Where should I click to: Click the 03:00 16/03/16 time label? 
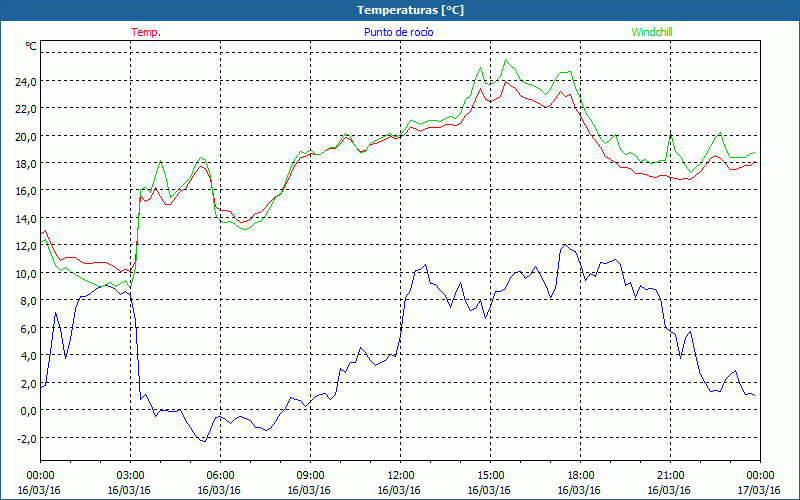[130, 483]
